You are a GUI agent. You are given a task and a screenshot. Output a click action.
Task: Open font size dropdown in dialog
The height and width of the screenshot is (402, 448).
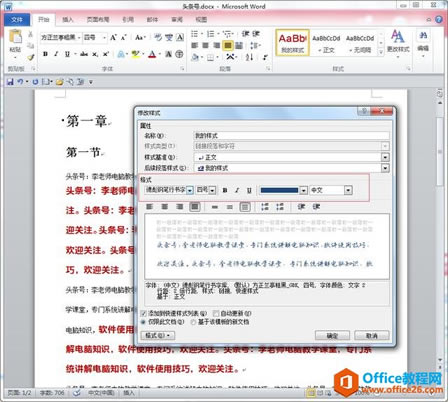[212, 190]
